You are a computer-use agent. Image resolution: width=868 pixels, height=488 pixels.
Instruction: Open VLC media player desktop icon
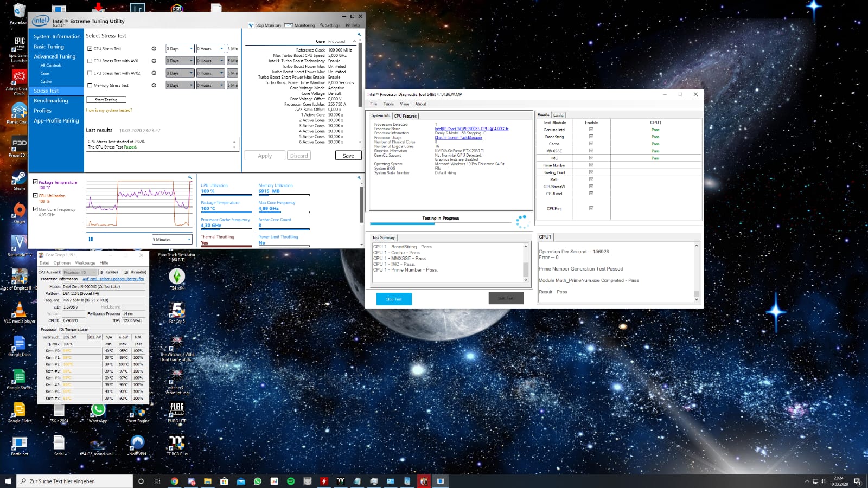19,313
